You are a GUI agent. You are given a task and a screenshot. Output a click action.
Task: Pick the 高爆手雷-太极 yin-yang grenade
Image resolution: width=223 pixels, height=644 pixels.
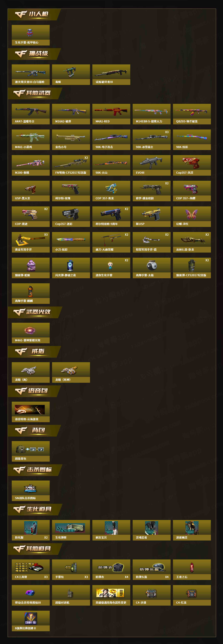(151, 268)
